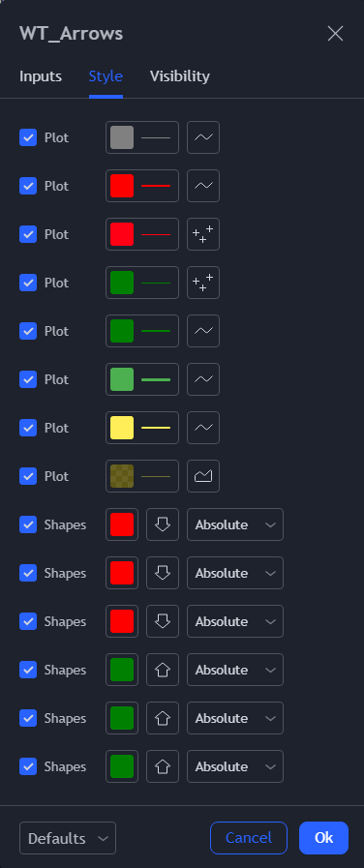Close the WT_Arrows dialog
Screen dimensions: 364x868
click(335, 34)
